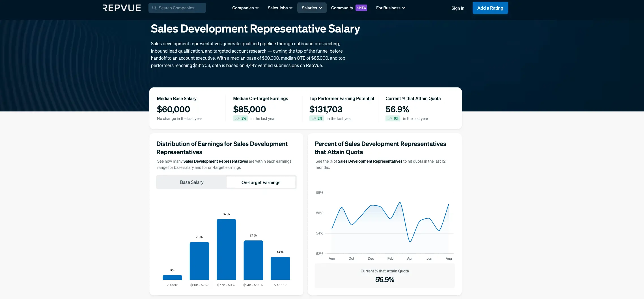Click the Sign In link
The height and width of the screenshot is (299, 644).
[x=458, y=8]
